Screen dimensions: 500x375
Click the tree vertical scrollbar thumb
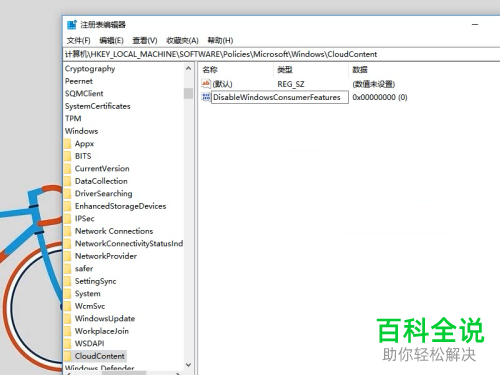point(188,93)
